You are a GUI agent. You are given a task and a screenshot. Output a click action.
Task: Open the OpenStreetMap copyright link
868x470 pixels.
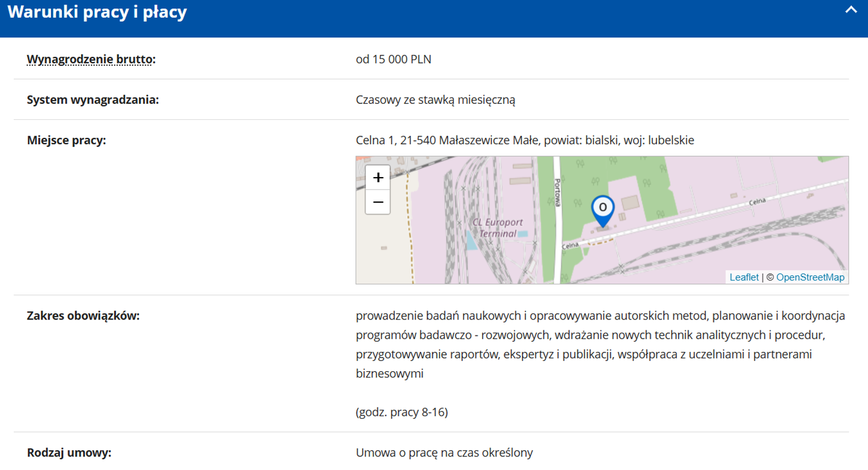click(810, 277)
